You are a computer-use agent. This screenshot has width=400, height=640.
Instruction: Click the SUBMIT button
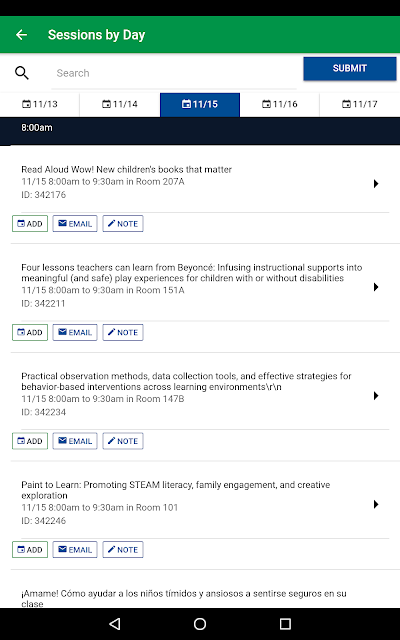click(x=350, y=68)
